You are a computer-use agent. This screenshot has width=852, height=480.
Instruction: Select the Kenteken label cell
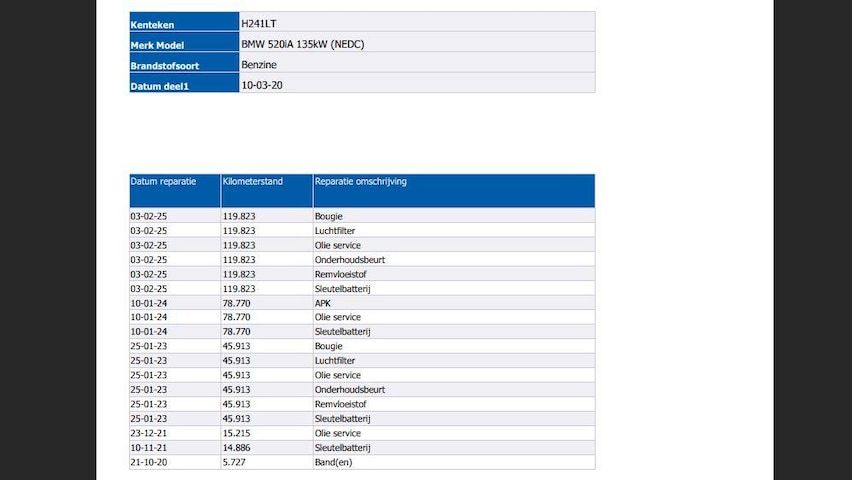tap(184, 22)
